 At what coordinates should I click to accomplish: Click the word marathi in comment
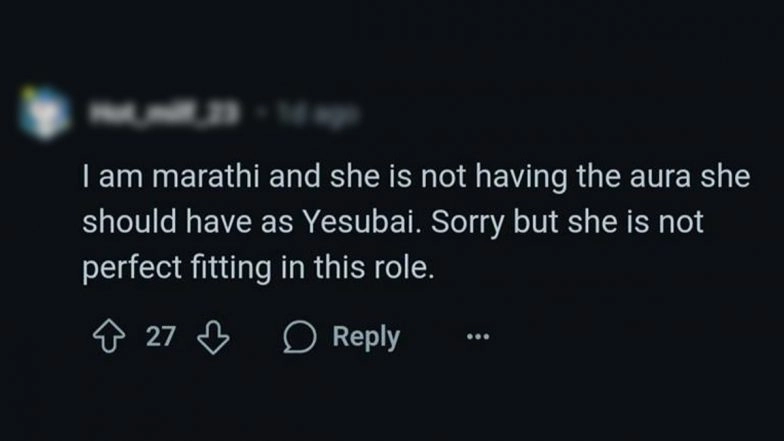pos(182,177)
